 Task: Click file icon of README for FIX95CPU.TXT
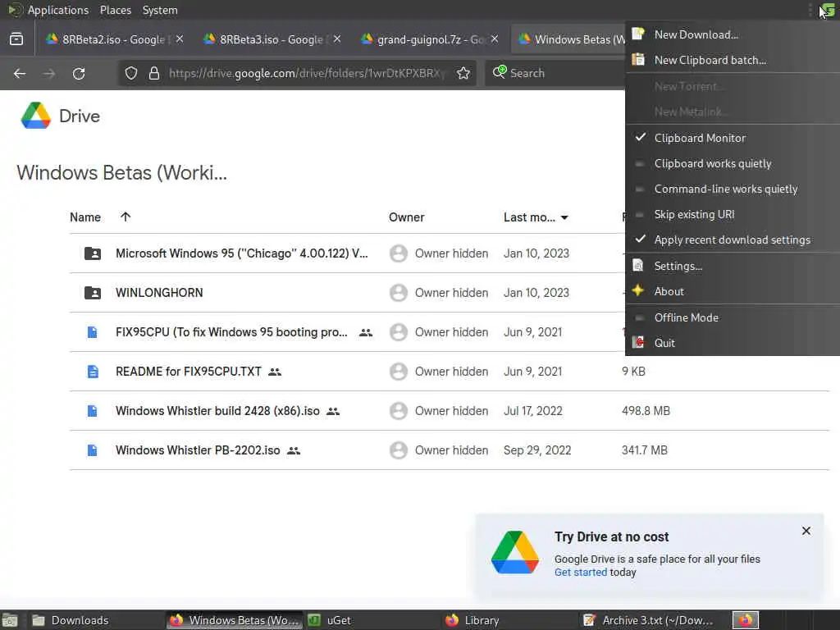[93, 372]
